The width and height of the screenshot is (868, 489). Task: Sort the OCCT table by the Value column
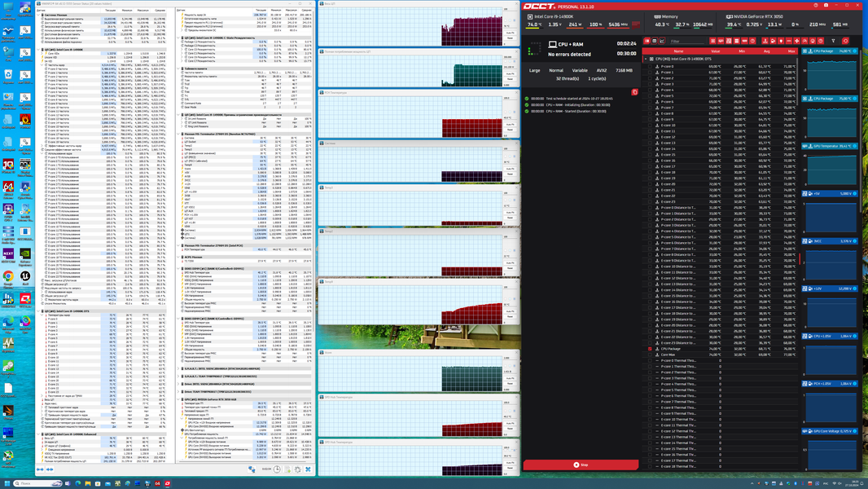click(715, 51)
